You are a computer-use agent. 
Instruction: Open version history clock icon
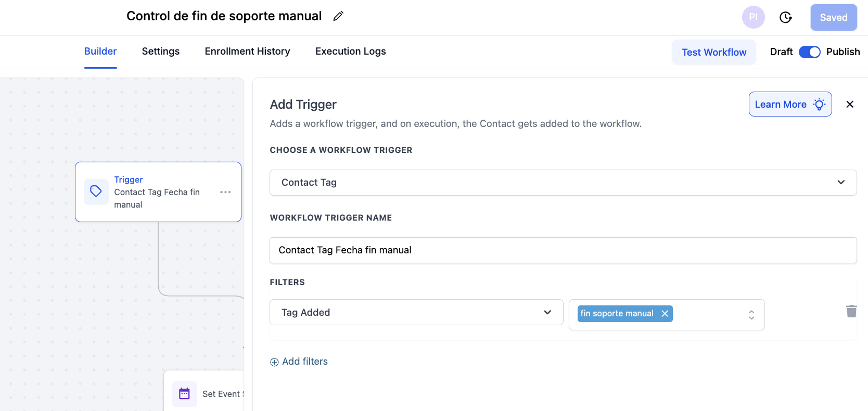click(x=786, y=18)
